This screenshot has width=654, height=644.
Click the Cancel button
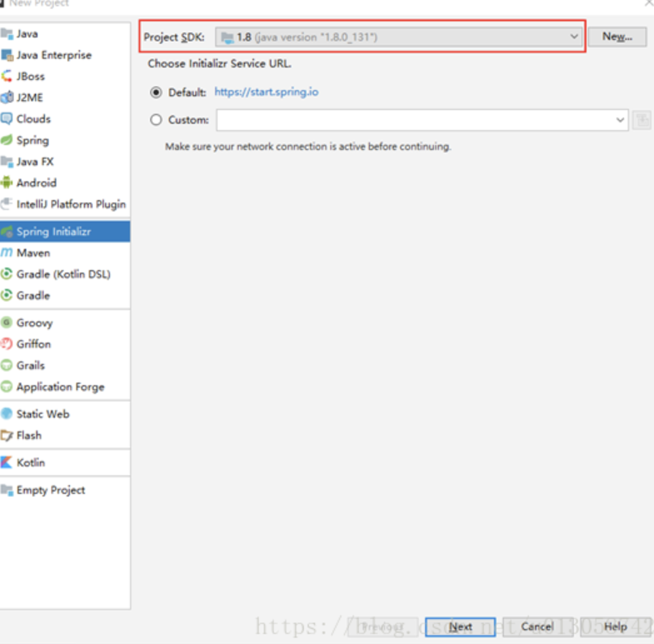coord(537,627)
